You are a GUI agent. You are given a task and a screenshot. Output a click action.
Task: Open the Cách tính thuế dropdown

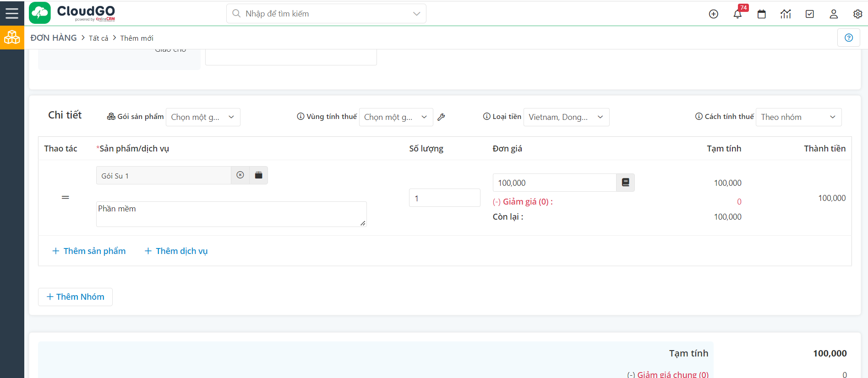pyautogui.click(x=798, y=117)
